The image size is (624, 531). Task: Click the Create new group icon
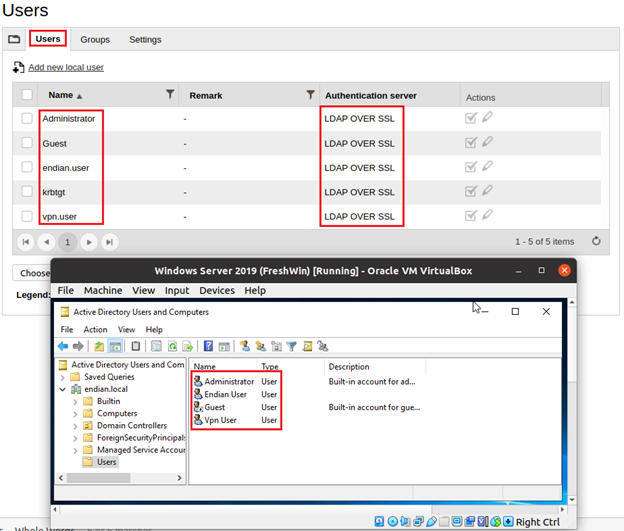pos(261,346)
